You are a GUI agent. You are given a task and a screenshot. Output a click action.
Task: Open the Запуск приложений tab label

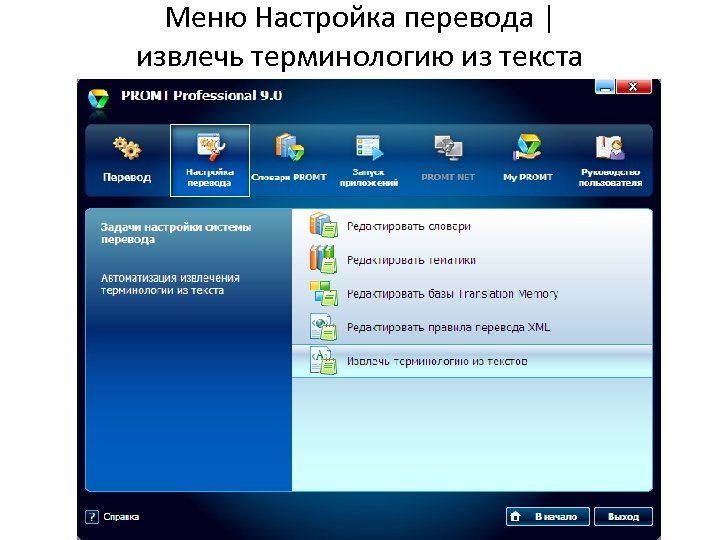(x=369, y=177)
